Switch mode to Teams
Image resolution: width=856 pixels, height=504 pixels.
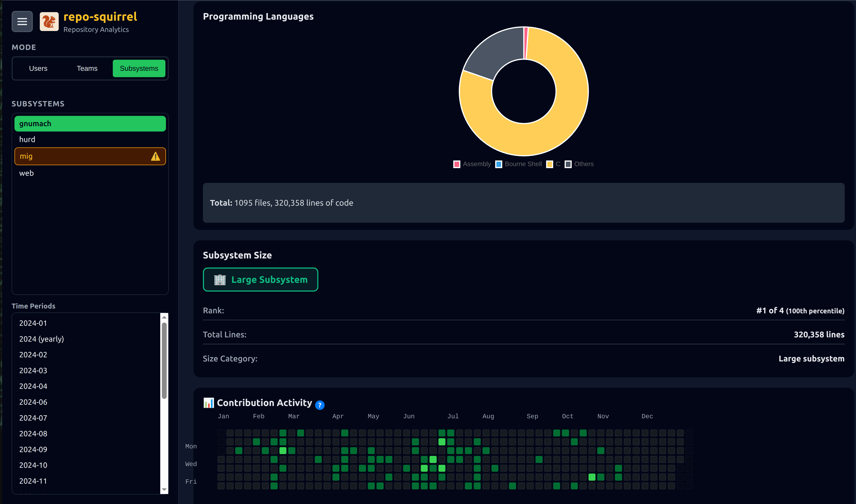click(x=87, y=69)
